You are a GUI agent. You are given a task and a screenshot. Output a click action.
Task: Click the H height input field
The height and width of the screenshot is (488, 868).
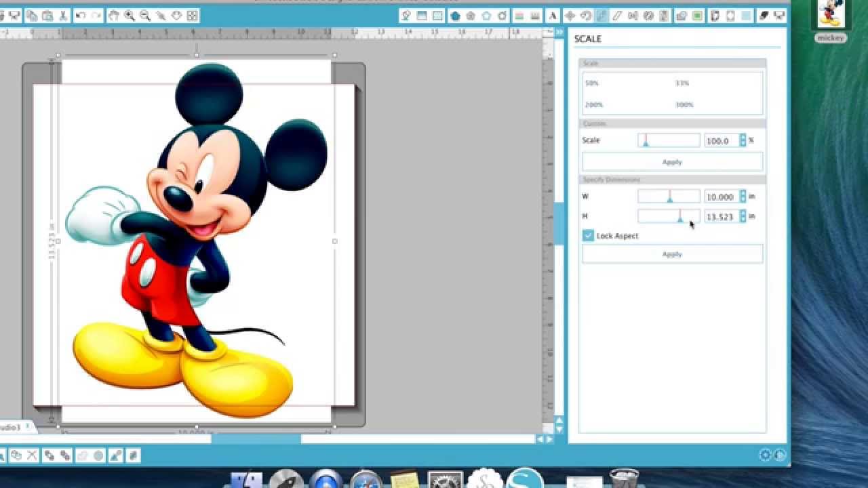722,216
